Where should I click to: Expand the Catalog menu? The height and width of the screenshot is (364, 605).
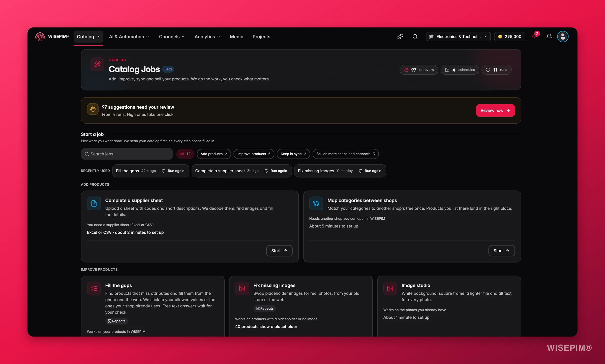pos(88,37)
